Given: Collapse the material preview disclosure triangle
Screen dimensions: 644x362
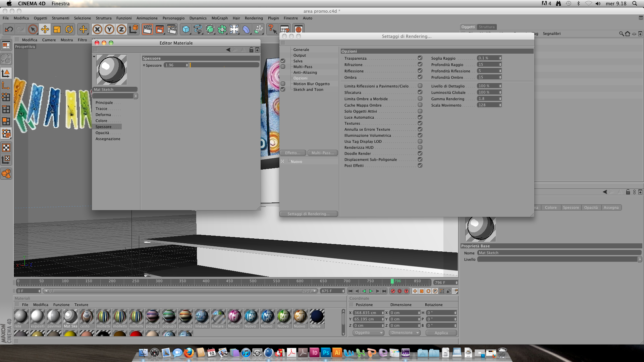Looking at the screenshot, I should point(94,57).
